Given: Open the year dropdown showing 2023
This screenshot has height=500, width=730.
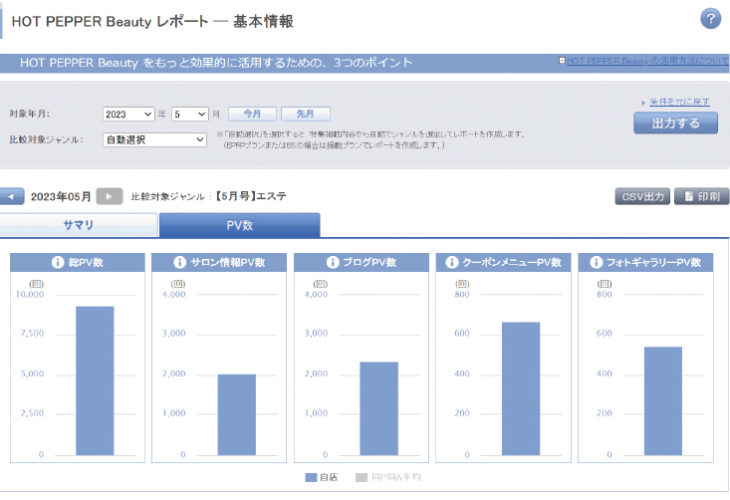Looking at the screenshot, I should (129, 114).
